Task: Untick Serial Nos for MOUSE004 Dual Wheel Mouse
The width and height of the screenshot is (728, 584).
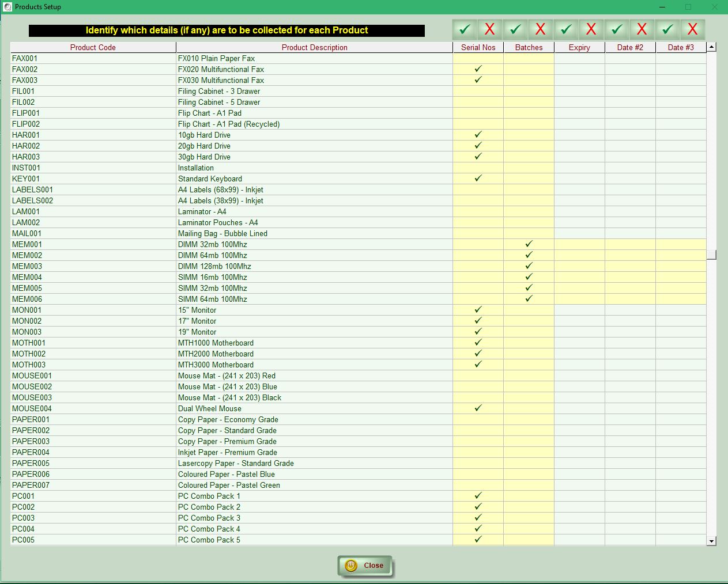Action: click(478, 408)
